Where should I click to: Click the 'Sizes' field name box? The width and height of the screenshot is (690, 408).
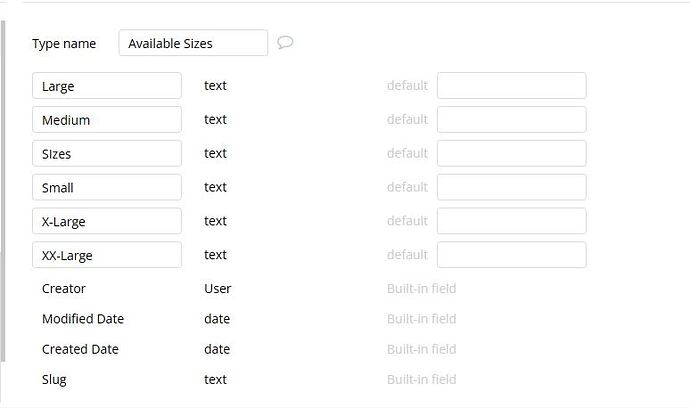(107, 154)
